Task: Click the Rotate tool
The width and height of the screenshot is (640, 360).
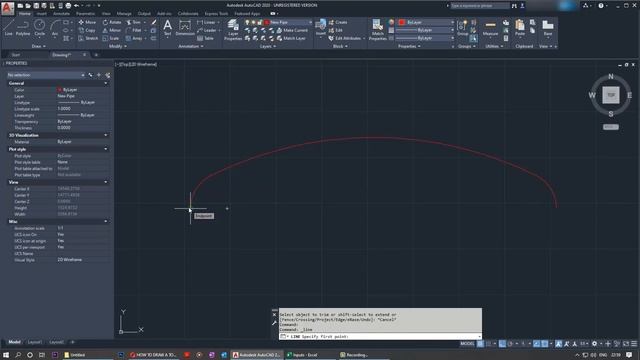Action: pyautogui.click(x=112, y=22)
